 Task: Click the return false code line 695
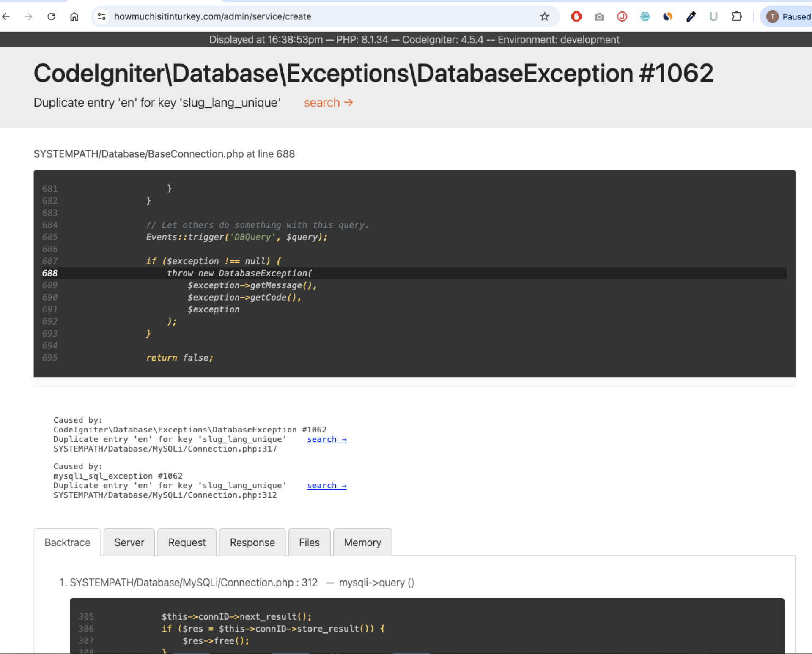(180, 358)
